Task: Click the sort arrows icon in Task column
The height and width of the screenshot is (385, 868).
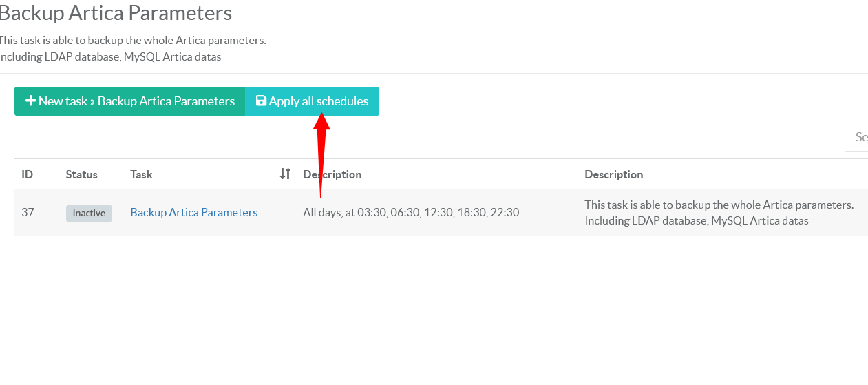Action: (x=285, y=174)
